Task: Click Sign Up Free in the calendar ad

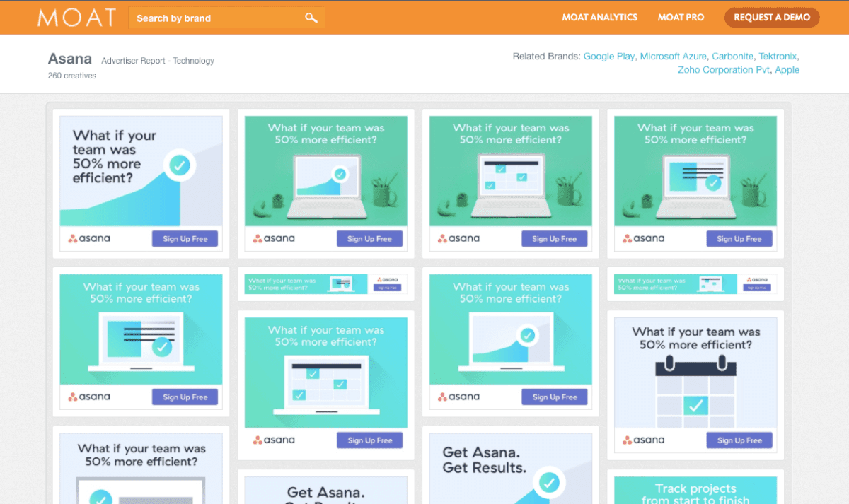Action: pos(739,440)
